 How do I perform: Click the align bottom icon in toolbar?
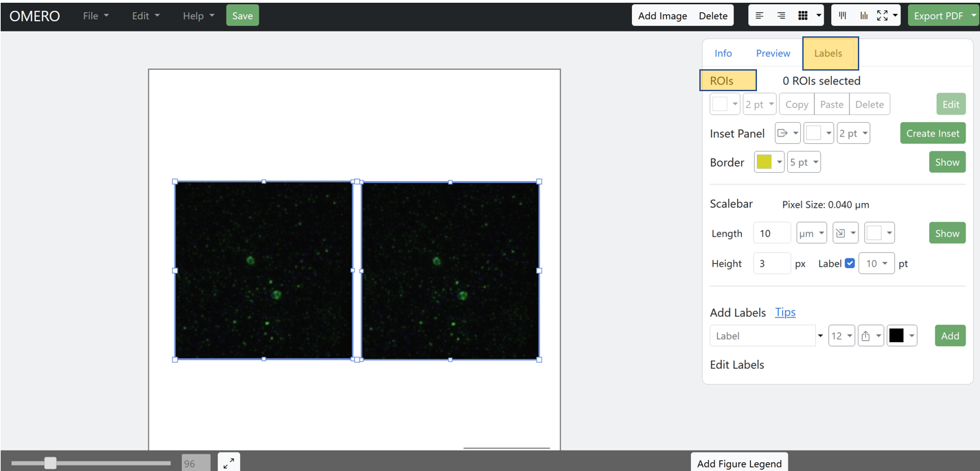(x=863, y=15)
